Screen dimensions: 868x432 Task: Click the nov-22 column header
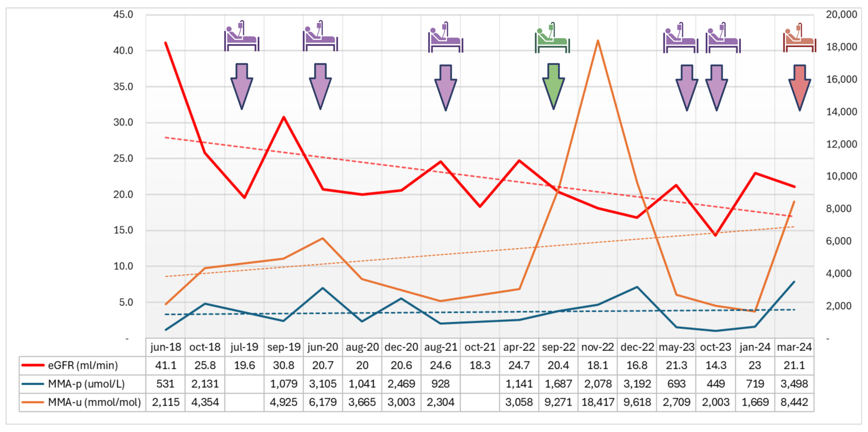pos(597,347)
